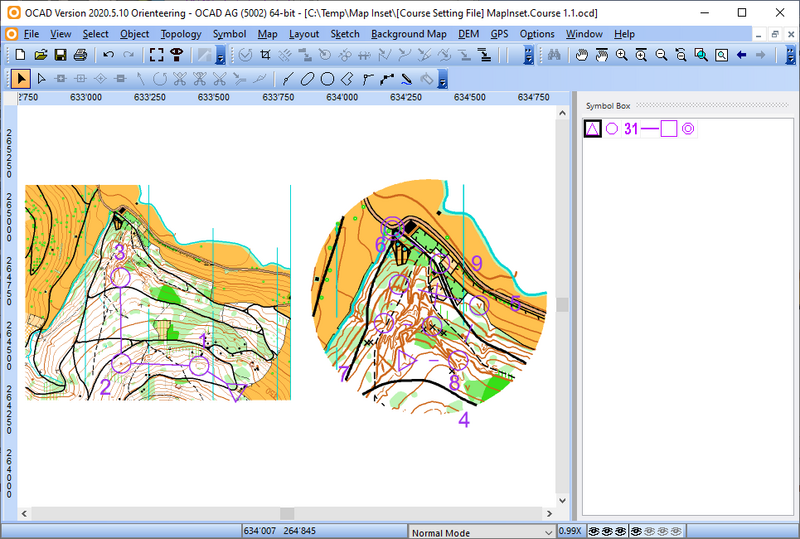The width and height of the screenshot is (800, 539).
Task: Create a new file with New icon
Action: (20, 55)
